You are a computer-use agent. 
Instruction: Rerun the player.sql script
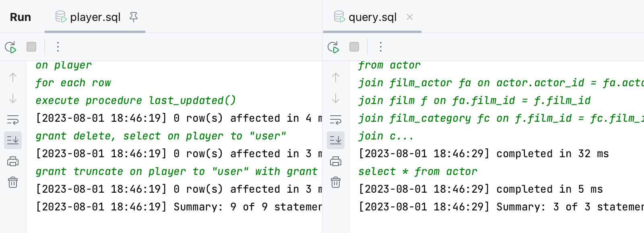pos(10,47)
